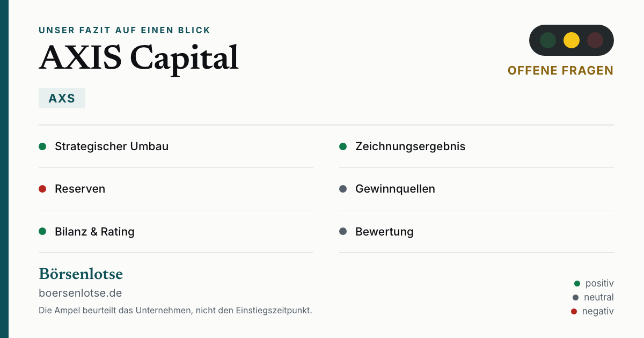Click the positiv legend green dot
Screen dimensions: 644x338
coord(577,283)
